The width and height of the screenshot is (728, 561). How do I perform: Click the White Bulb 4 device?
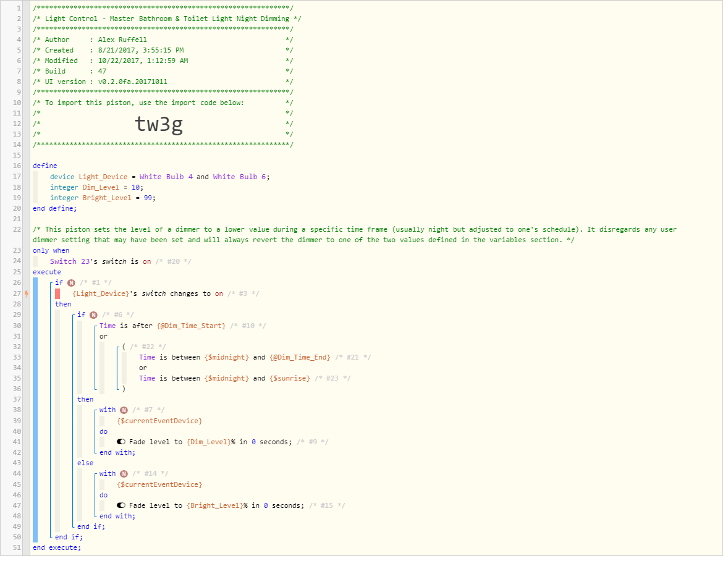point(166,177)
